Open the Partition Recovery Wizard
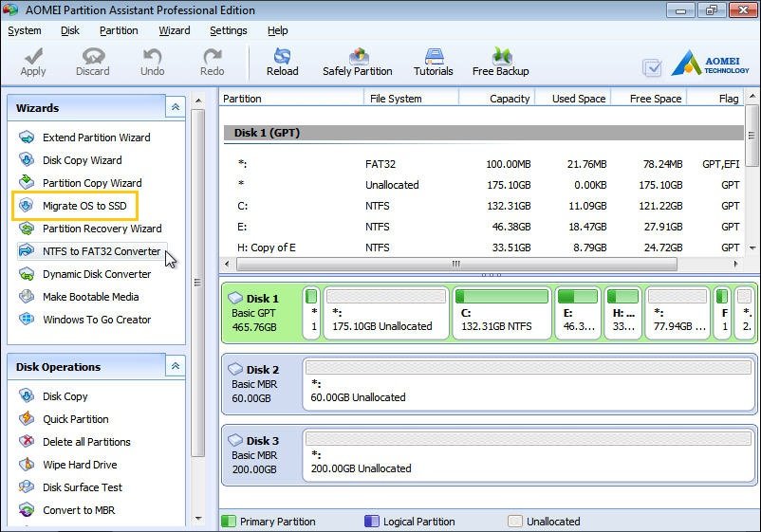This screenshot has height=532, width=761. point(102,229)
